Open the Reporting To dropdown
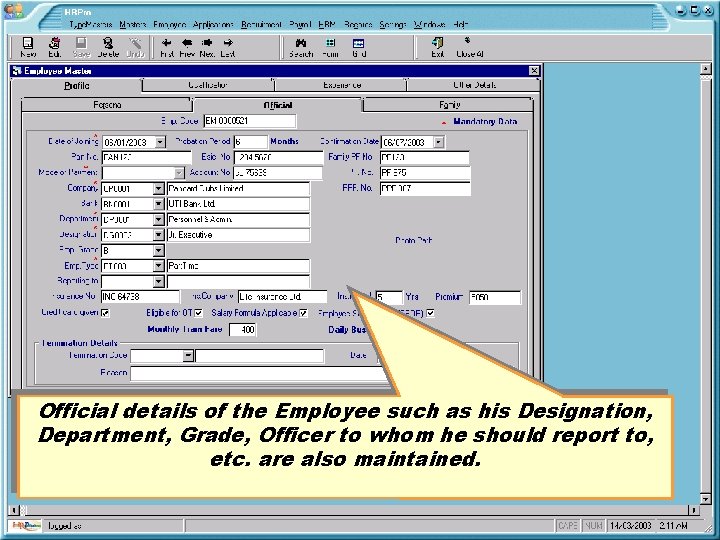 coord(158,281)
